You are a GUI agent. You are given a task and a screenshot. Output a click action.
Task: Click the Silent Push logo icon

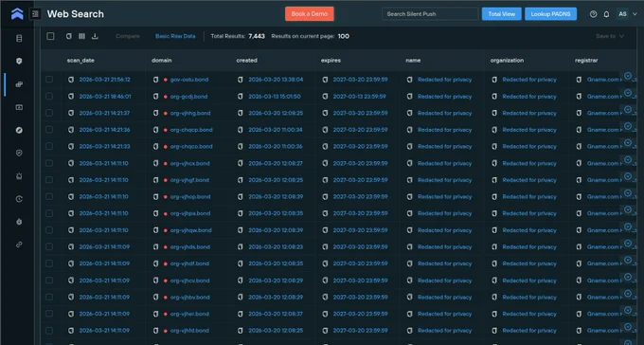click(17, 13)
